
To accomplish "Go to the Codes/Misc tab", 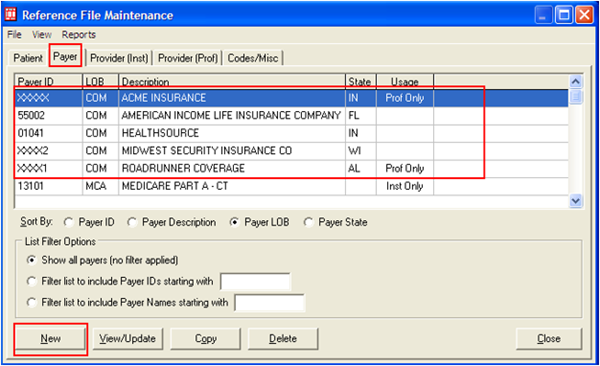I will [x=253, y=58].
